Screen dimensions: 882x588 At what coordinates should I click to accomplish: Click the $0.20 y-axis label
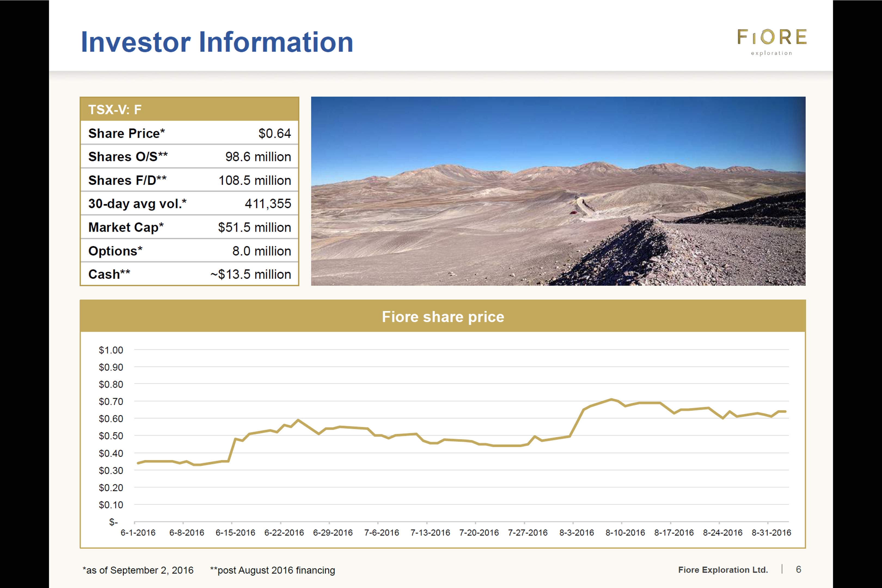[111, 488]
